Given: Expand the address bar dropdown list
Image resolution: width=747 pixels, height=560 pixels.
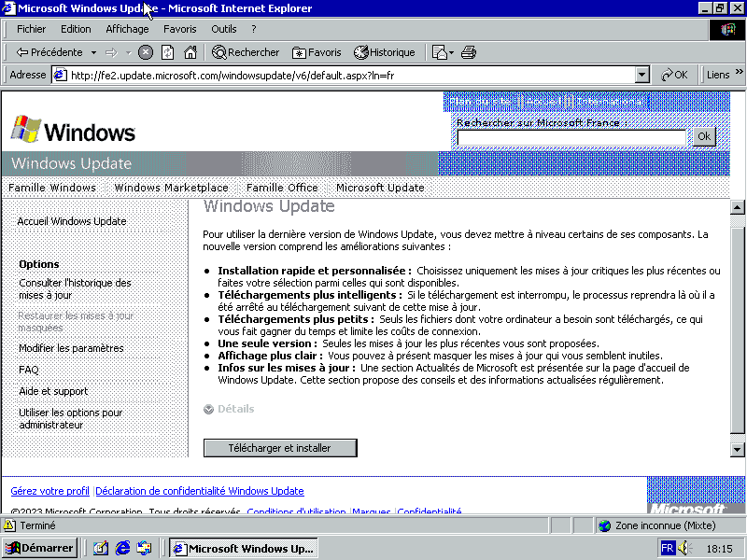Looking at the screenshot, I should point(642,76).
